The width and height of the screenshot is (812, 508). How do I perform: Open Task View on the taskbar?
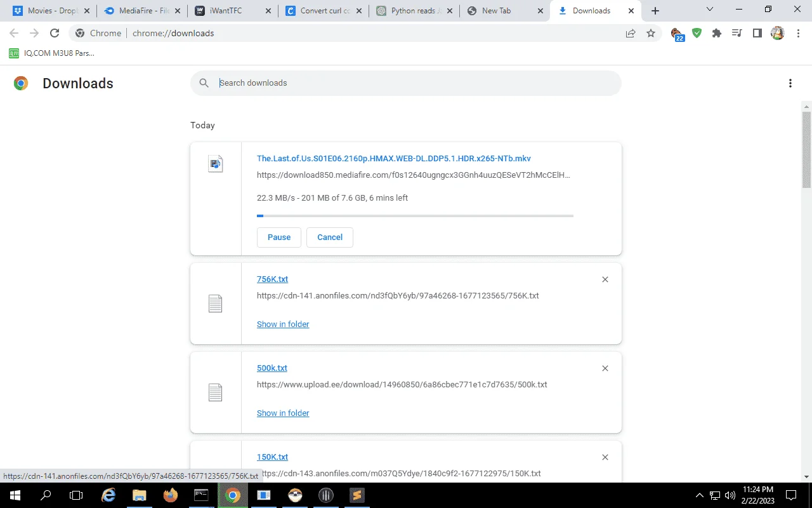click(x=76, y=495)
